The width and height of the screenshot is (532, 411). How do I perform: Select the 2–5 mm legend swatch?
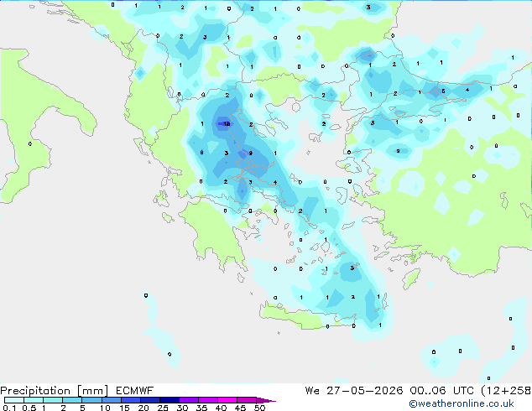[x=72, y=400]
